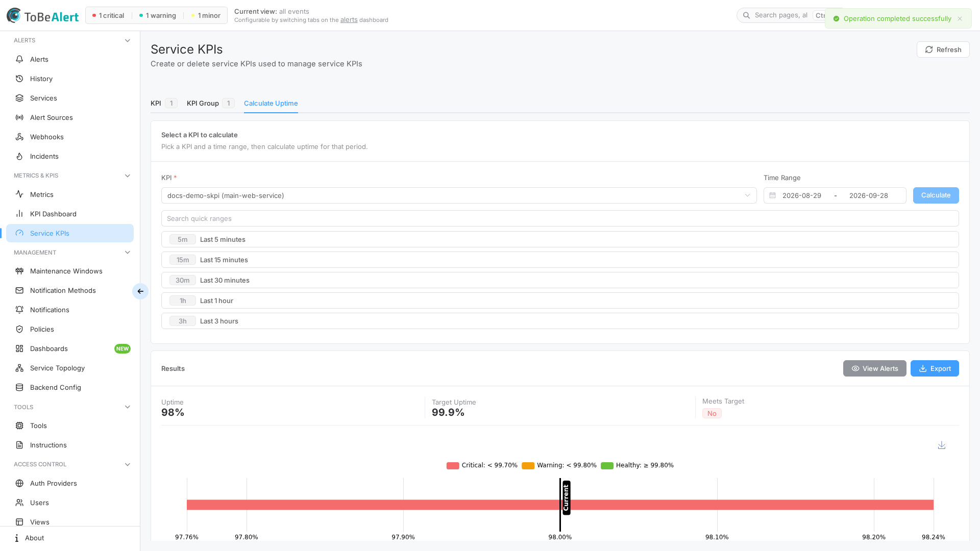Collapse the ACCESS CONTROL section
980x551 pixels.
click(x=128, y=464)
